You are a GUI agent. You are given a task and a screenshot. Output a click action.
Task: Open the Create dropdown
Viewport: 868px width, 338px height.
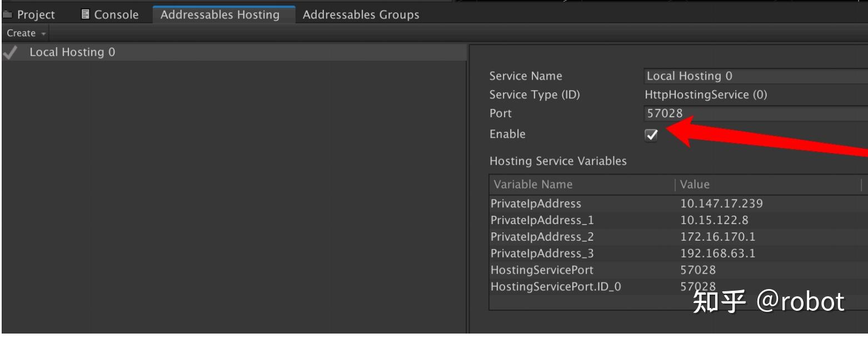click(22, 33)
